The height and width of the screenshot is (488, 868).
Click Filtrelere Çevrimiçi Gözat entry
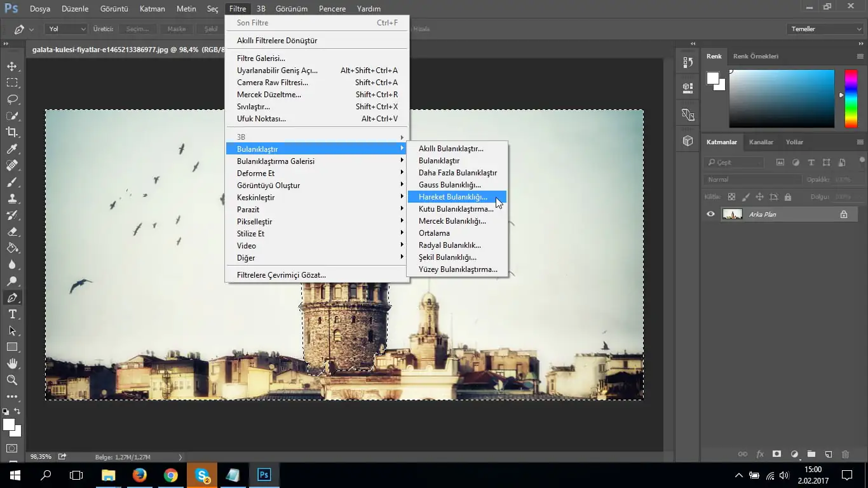[x=281, y=275]
